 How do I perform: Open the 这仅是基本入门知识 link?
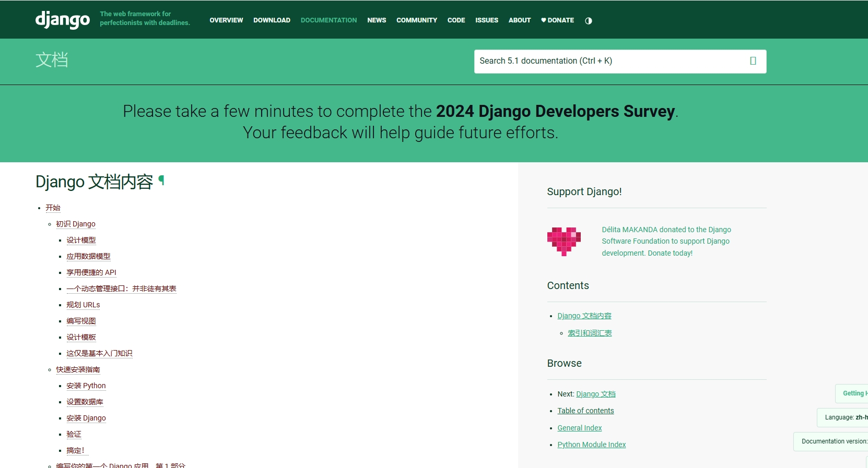(x=99, y=353)
